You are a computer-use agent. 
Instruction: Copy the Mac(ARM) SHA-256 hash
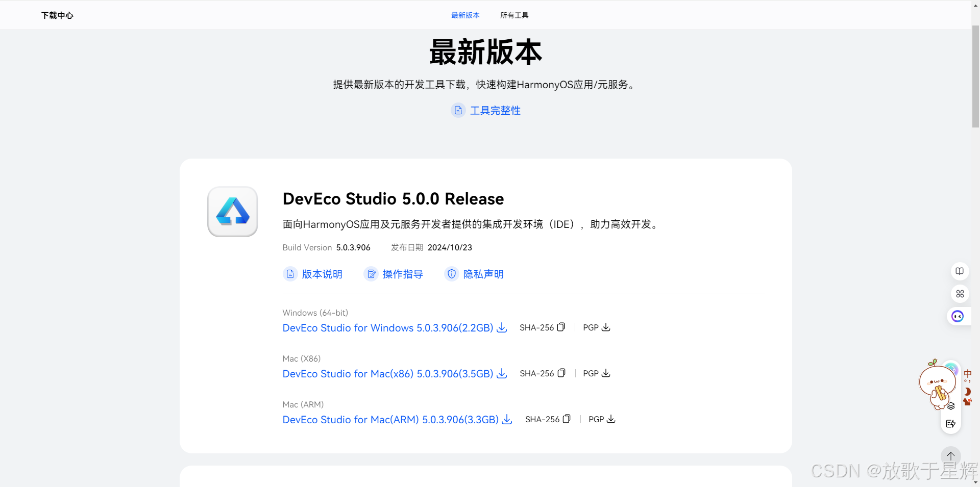(x=567, y=419)
